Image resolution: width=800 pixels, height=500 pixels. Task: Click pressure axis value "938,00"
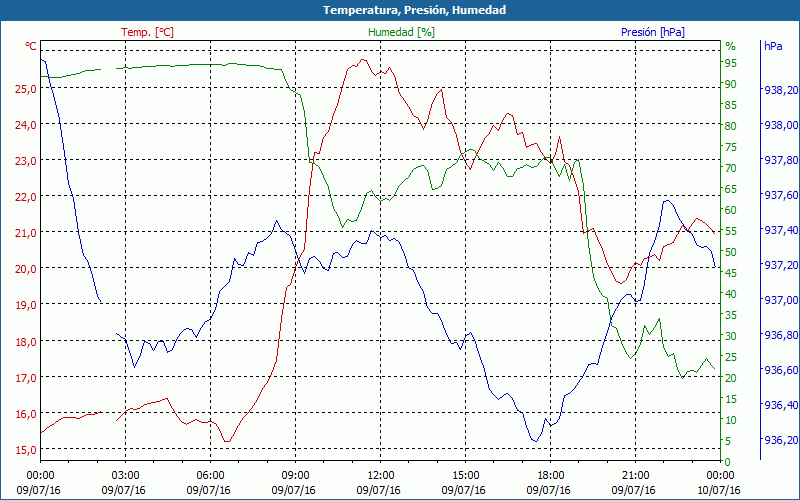coord(781,125)
